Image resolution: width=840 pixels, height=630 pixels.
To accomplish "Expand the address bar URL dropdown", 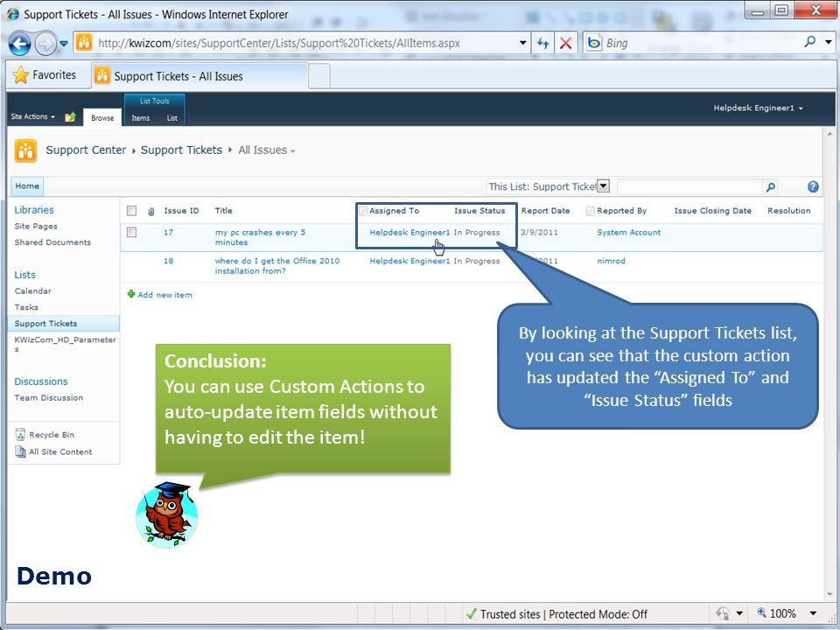I will point(523,44).
